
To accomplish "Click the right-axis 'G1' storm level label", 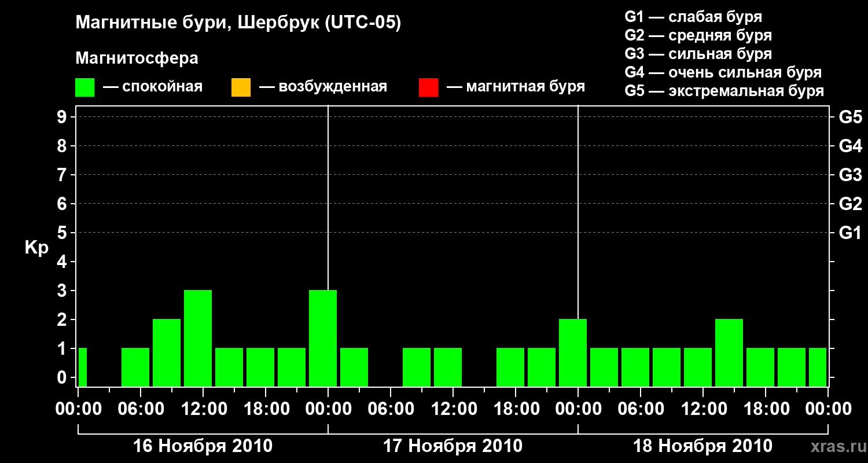I will click(851, 233).
